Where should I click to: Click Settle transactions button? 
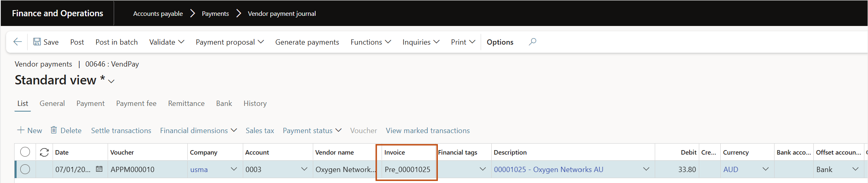[121, 130]
